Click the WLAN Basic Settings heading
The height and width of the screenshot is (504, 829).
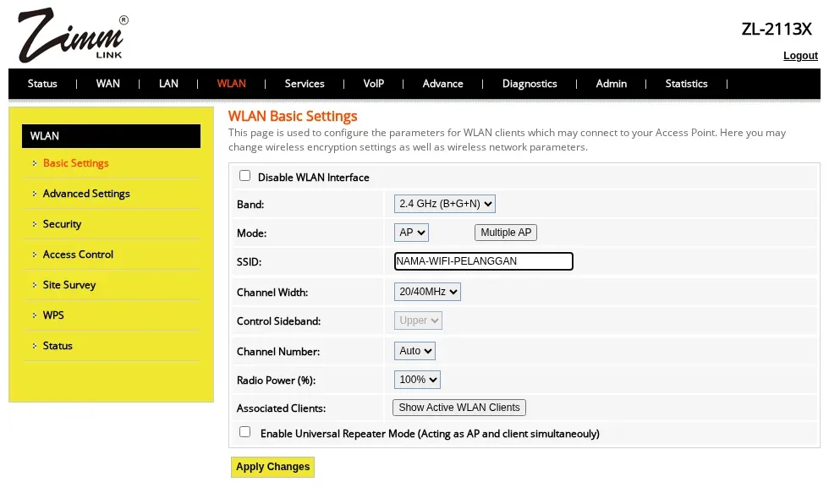point(293,116)
